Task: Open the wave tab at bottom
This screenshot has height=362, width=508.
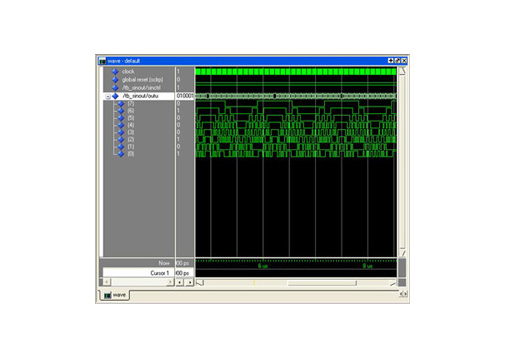Action: [115, 295]
